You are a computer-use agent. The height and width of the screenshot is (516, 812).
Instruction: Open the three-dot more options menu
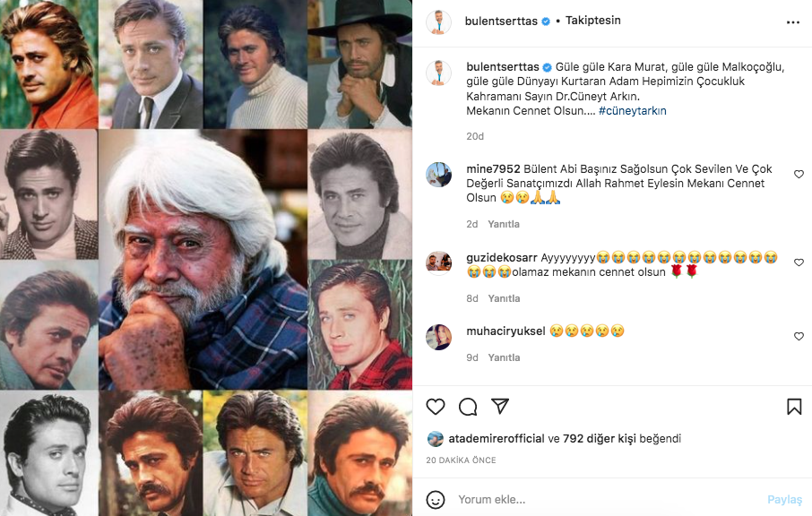point(793,22)
